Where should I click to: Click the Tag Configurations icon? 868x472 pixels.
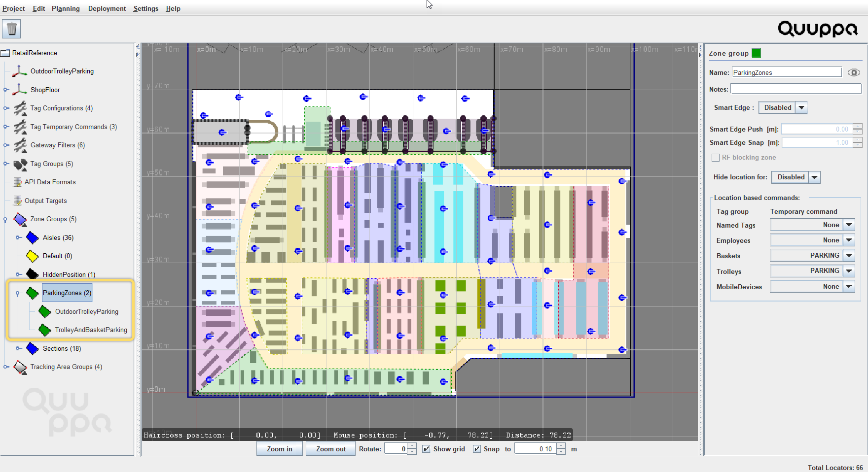(x=20, y=108)
